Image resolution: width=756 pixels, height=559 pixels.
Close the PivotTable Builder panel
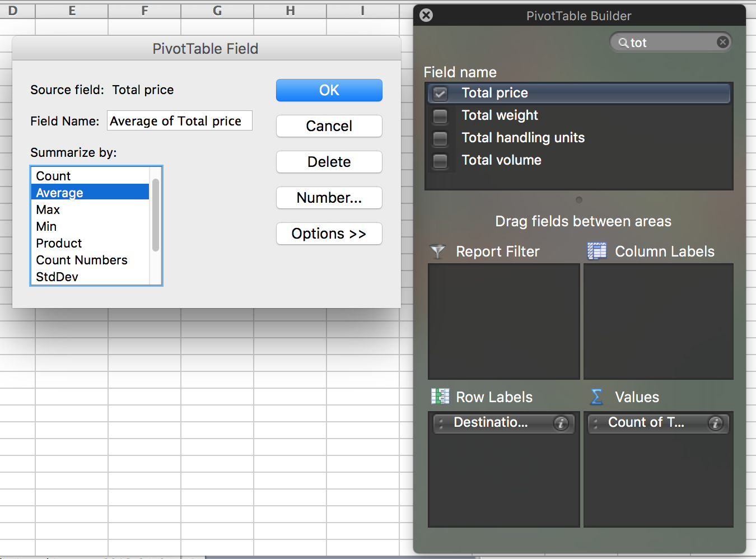(426, 15)
